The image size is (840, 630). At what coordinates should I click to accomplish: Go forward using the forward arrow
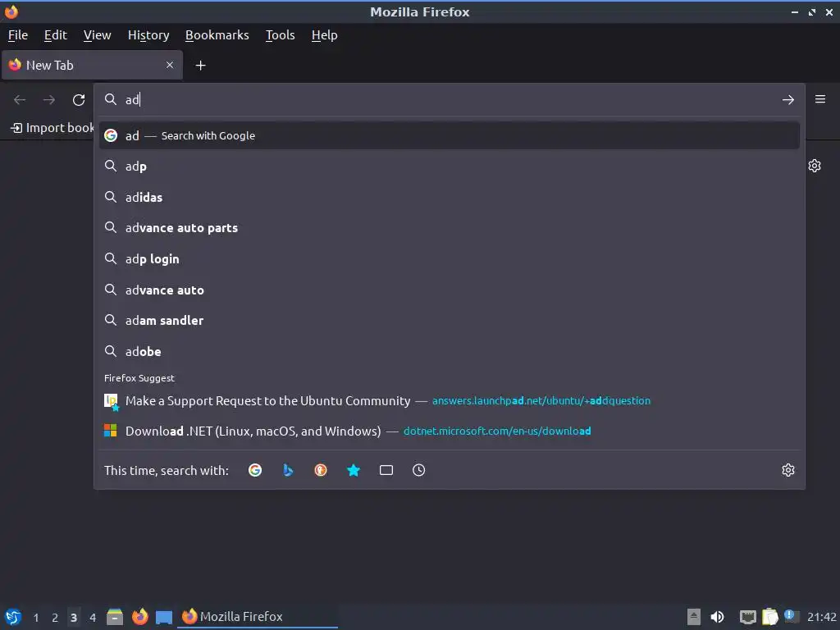[x=49, y=99]
